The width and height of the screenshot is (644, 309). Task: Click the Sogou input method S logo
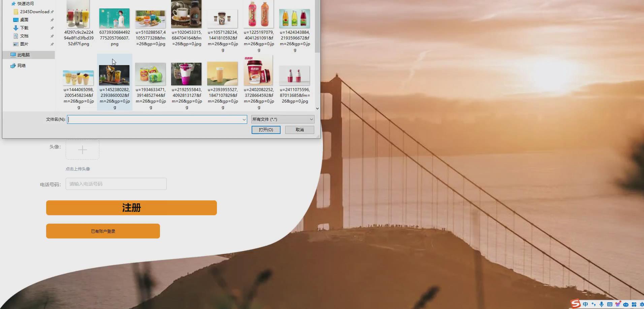coord(576,304)
